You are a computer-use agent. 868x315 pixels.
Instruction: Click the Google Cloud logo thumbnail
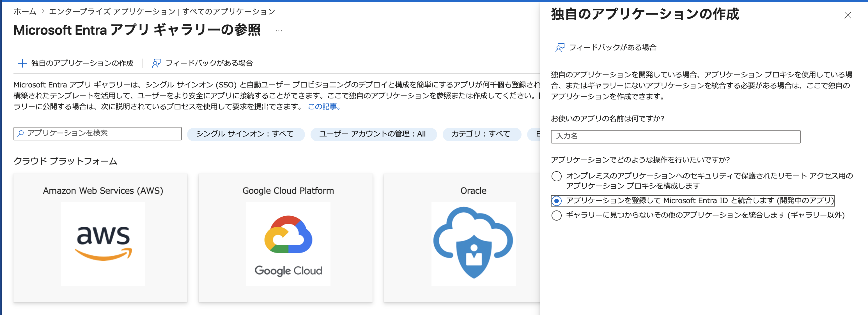[288, 244]
